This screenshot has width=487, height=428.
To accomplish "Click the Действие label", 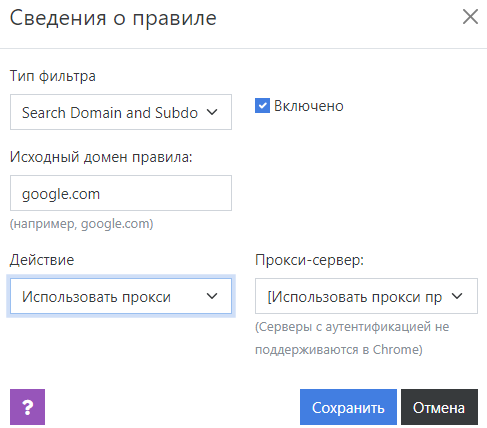I will click(x=42, y=260).
